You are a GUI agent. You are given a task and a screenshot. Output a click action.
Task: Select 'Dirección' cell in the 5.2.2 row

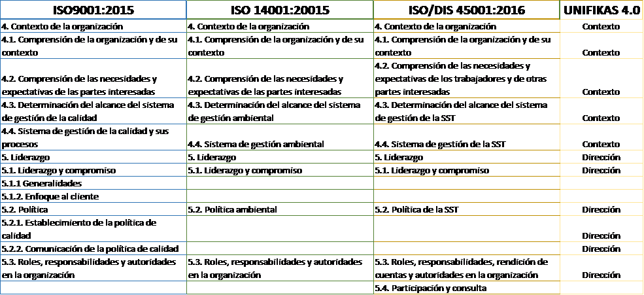coord(602,249)
